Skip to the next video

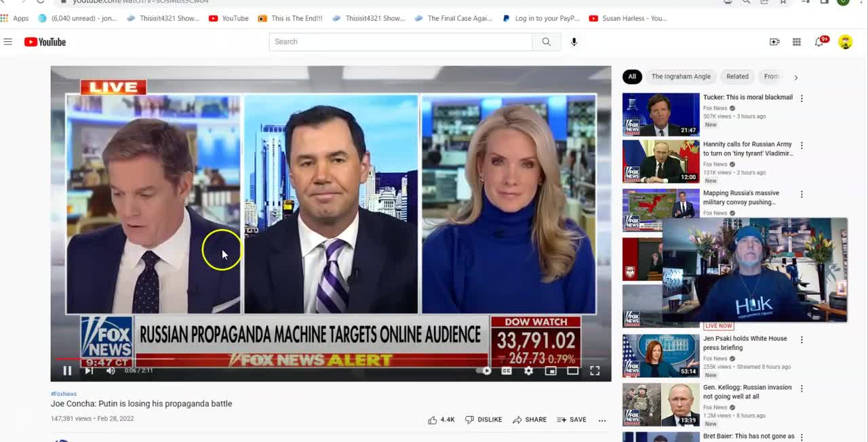point(89,371)
